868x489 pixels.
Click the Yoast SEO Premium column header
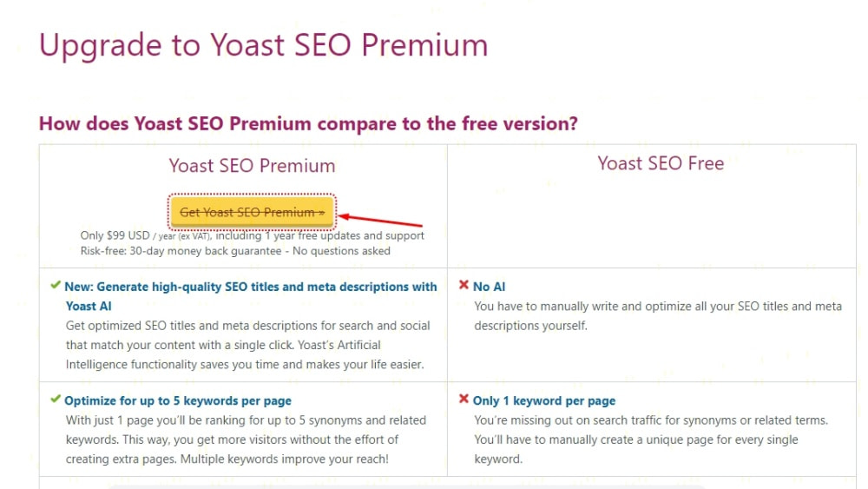point(252,166)
